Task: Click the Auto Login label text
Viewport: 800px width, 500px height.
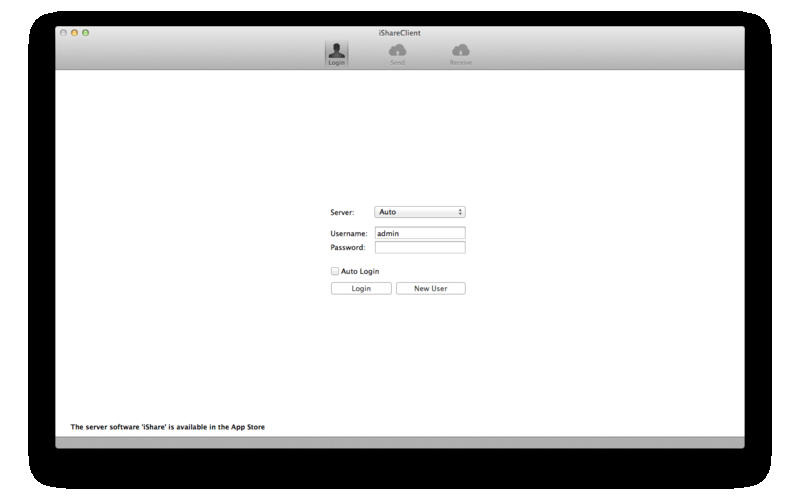Action: (360, 271)
